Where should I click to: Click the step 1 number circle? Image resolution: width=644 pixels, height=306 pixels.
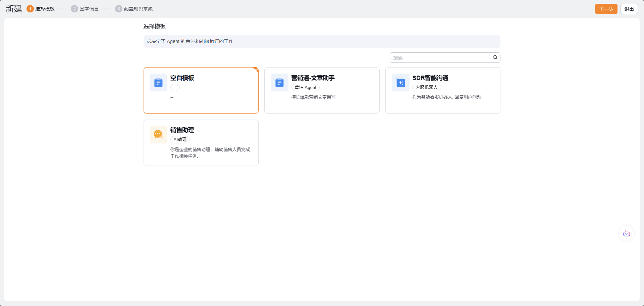[x=30, y=9]
